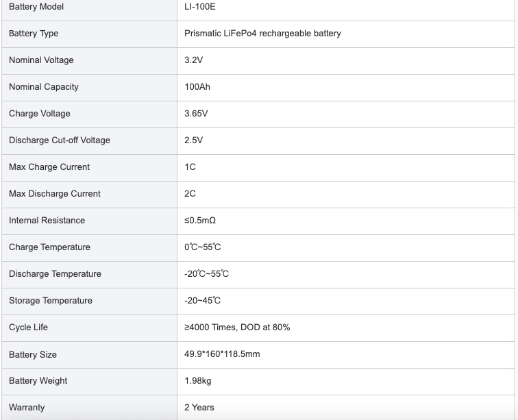The image size is (518, 420).
Task: Click the Prismatic LiFePo4 rechargeable battery text
Action: pyautogui.click(x=262, y=34)
